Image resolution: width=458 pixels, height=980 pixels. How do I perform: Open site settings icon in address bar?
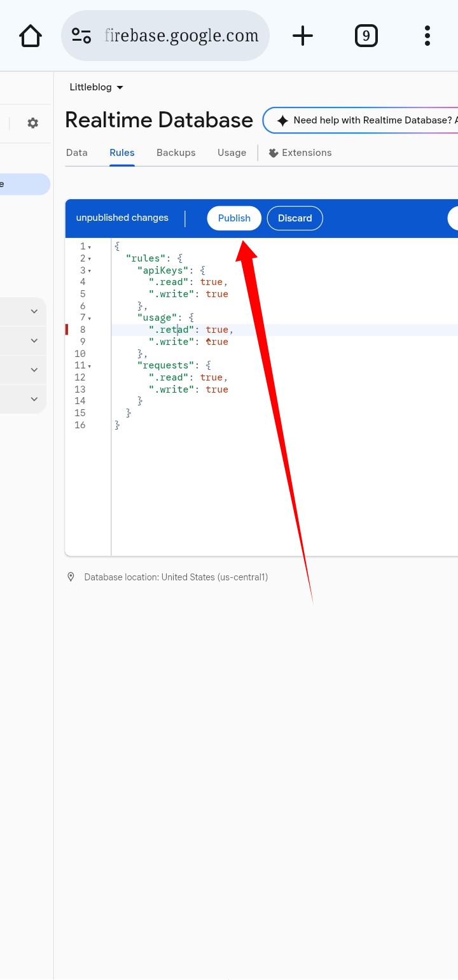[x=81, y=36]
